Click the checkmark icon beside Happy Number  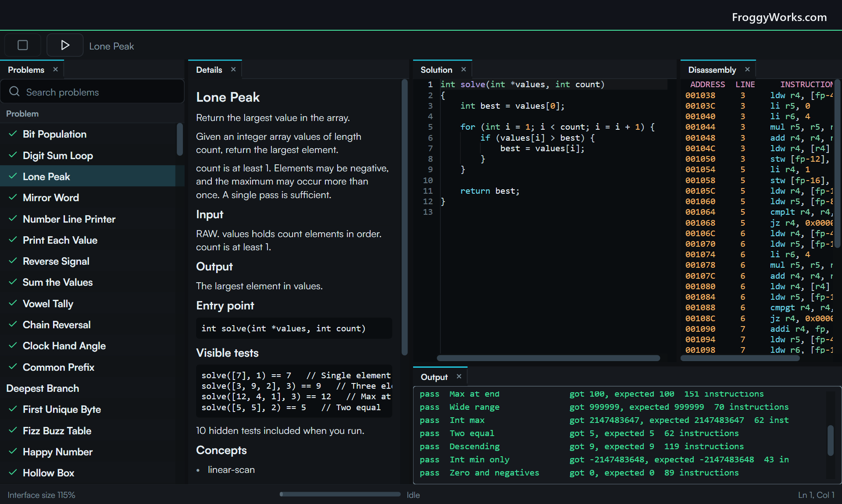click(x=13, y=451)
